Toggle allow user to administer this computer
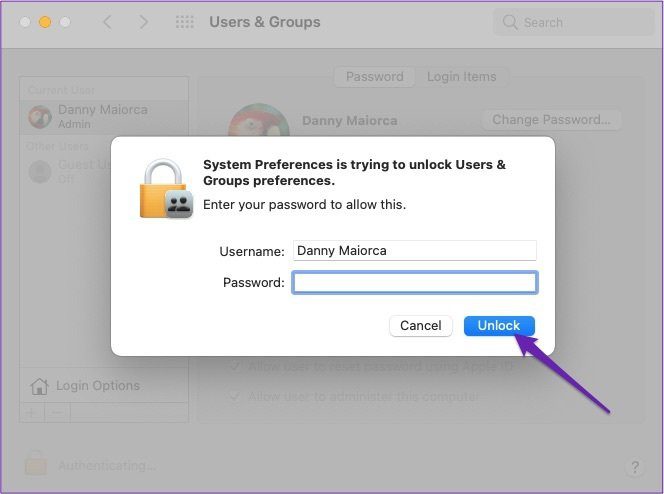The image size is (664, 494). [x=233, y=396]
